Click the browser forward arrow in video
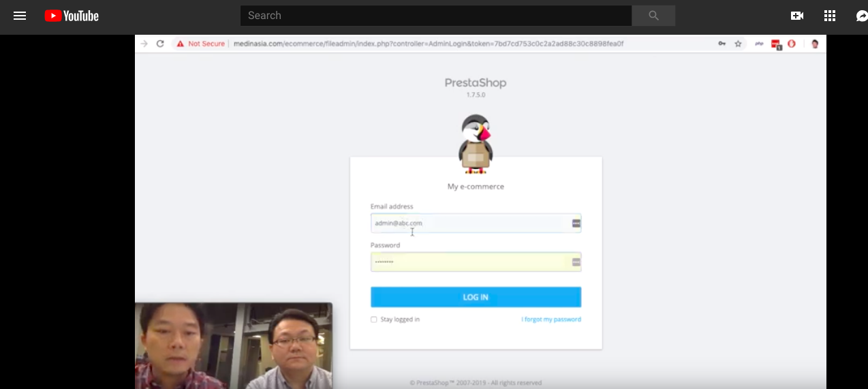Image resolution: width=868 pixels, height=389 pixels. tap(144, 44)
